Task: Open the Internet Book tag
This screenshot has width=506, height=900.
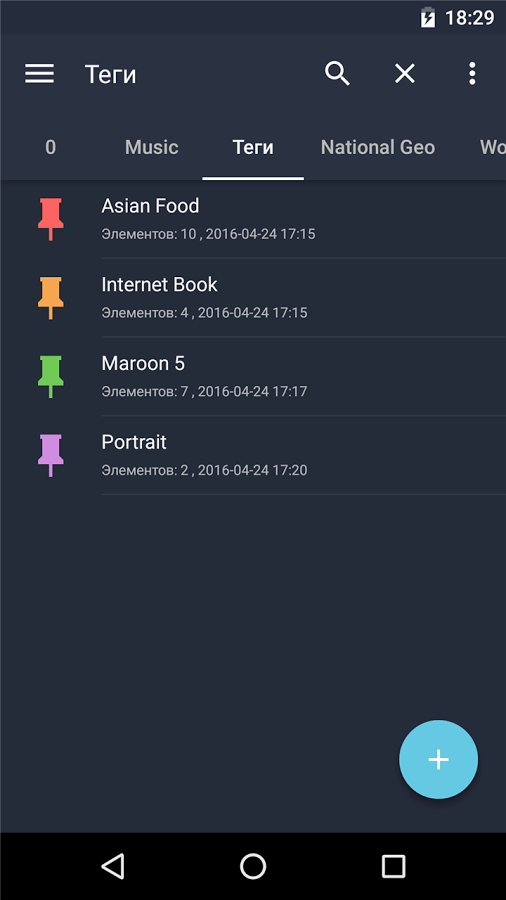Action: click(253, 298)
